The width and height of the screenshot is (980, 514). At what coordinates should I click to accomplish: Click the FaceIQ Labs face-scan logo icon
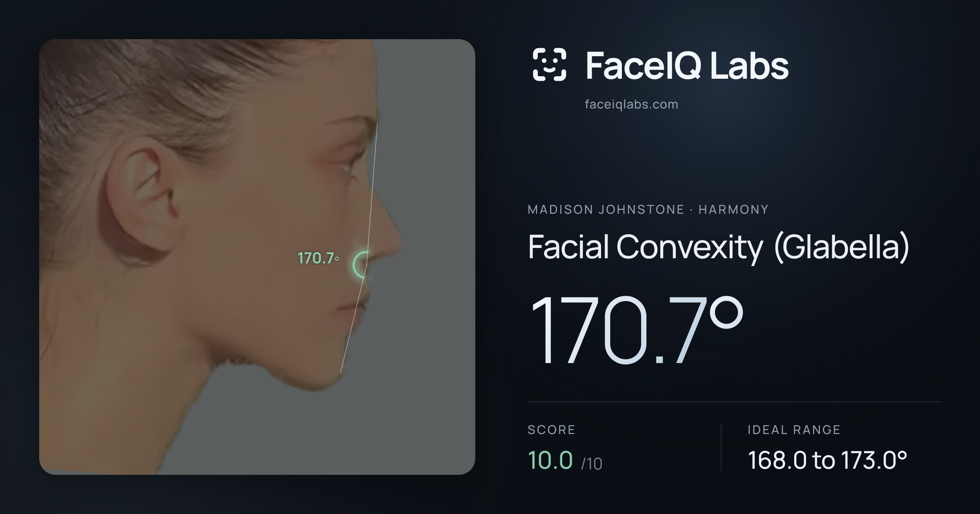pyautogui.click(x=550, y=64)
